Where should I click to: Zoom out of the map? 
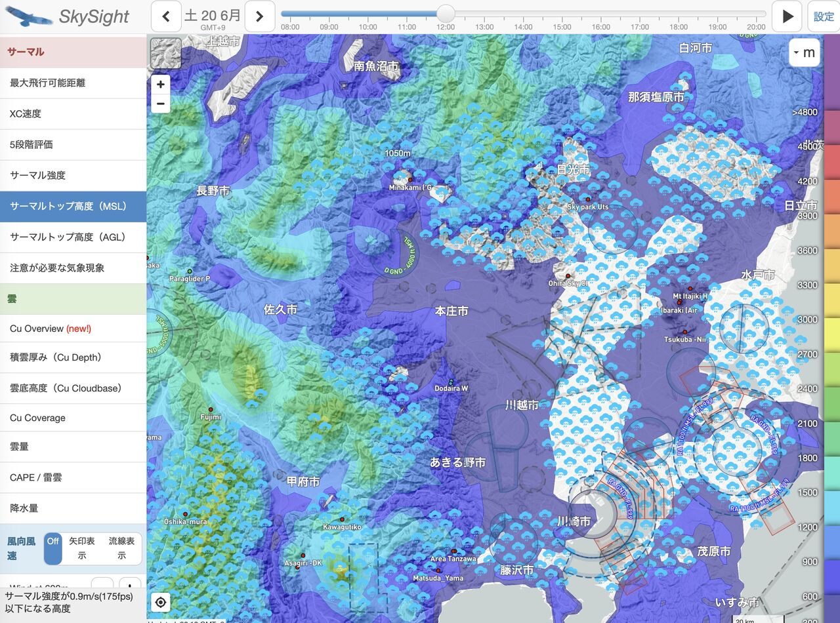pos(161,104)
